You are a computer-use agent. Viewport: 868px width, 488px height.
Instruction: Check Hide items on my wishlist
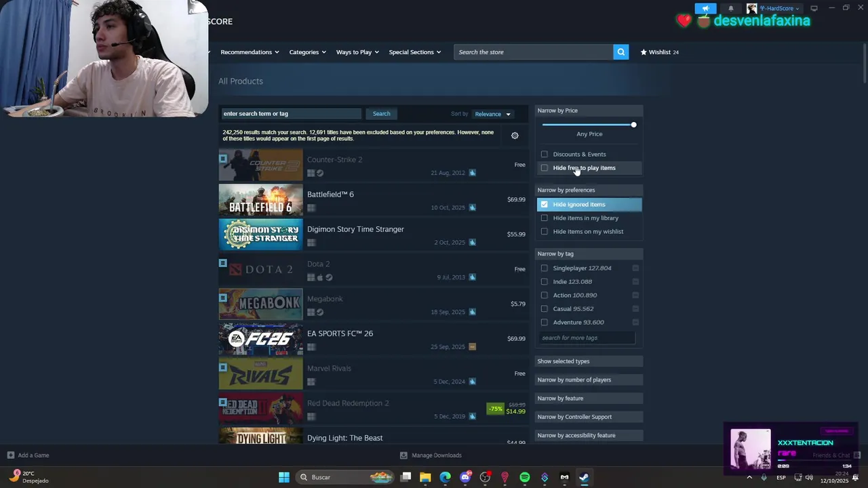point(544,232)
